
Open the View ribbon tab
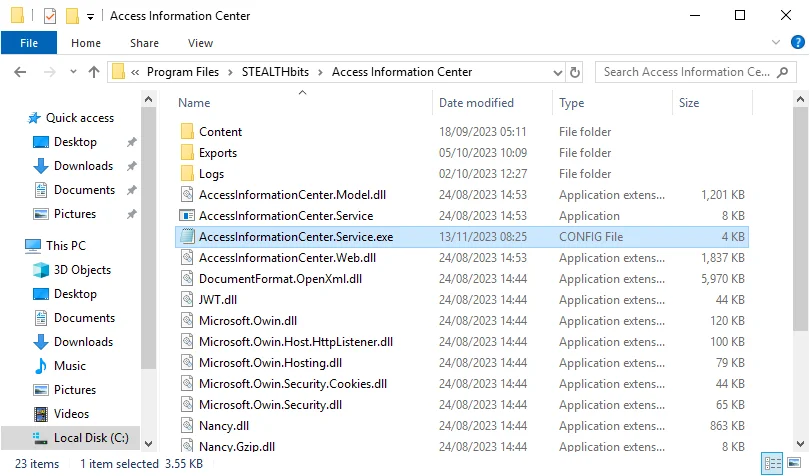tap(200, 43)
